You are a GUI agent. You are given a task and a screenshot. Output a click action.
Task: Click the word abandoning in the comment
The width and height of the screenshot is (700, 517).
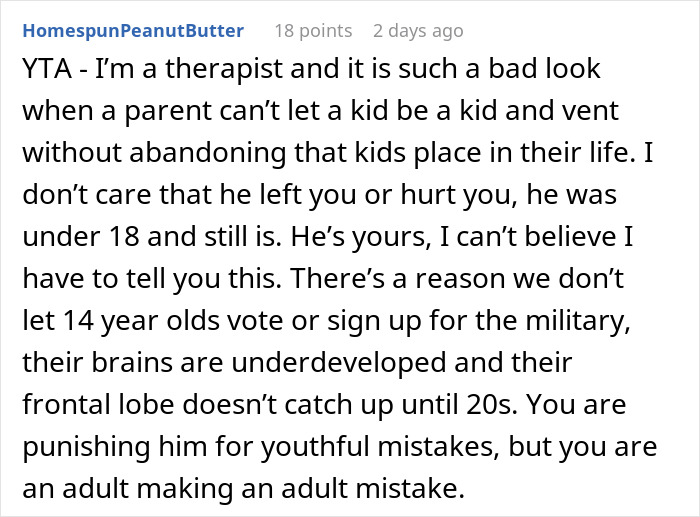coord(208,152)
